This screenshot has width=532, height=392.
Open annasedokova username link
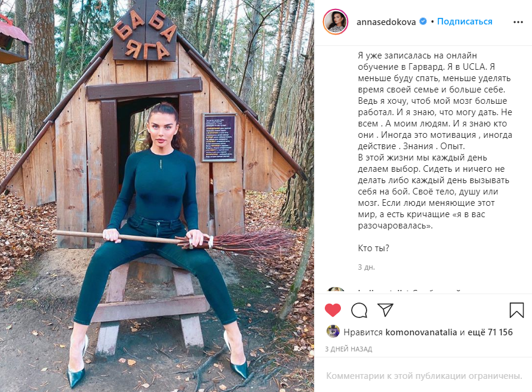point(386,22)
